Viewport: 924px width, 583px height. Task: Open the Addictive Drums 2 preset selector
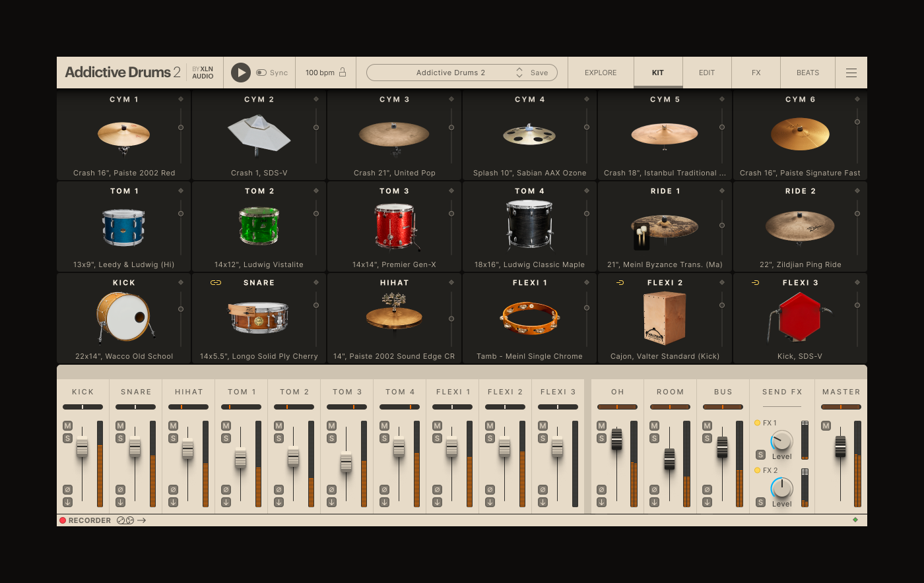(462, 73)
